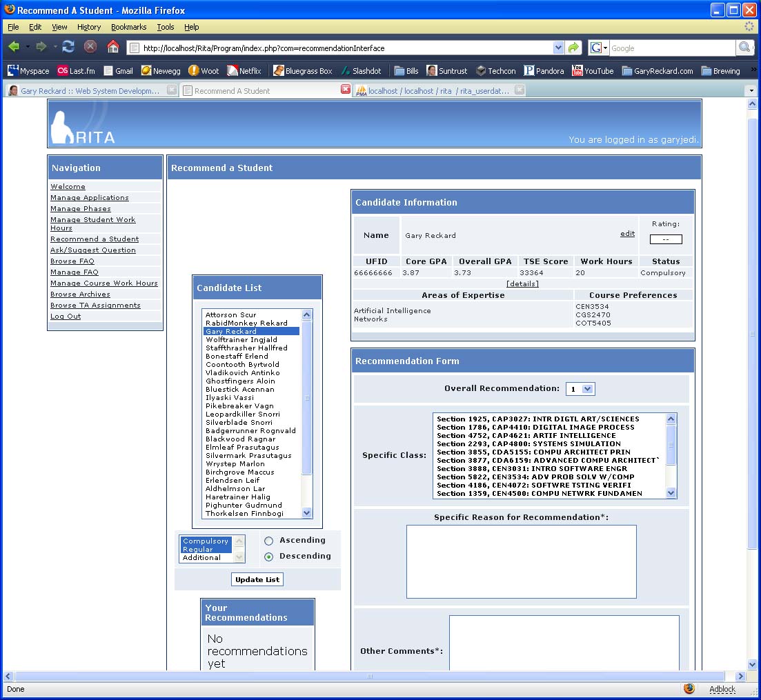Click the Stop loading icon

tap(90, 47)
